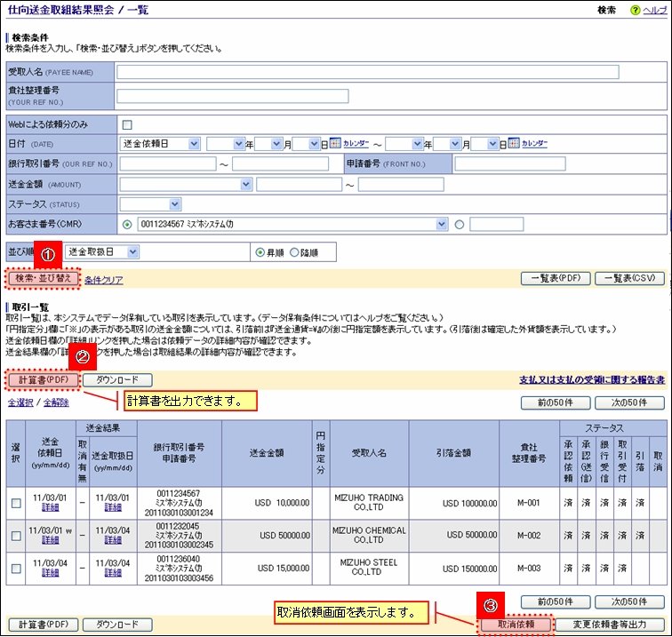672x637 pixels.
Task: Click the upper 前の50件 button
Action: (556, 402)
